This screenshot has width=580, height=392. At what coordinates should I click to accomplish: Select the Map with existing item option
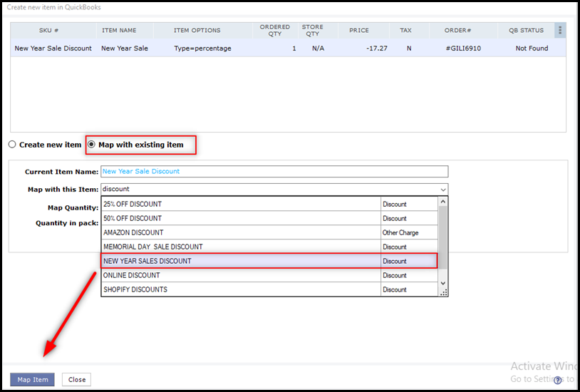pos(92,145)
